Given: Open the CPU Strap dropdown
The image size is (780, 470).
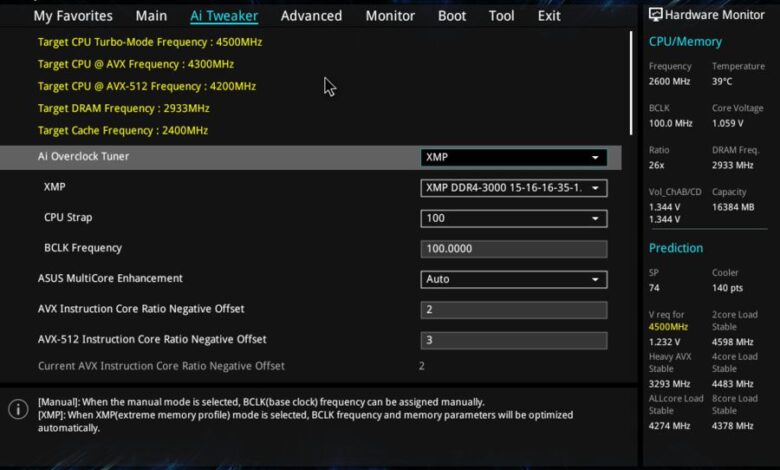Looking at the screenshot, I should 513,218.
